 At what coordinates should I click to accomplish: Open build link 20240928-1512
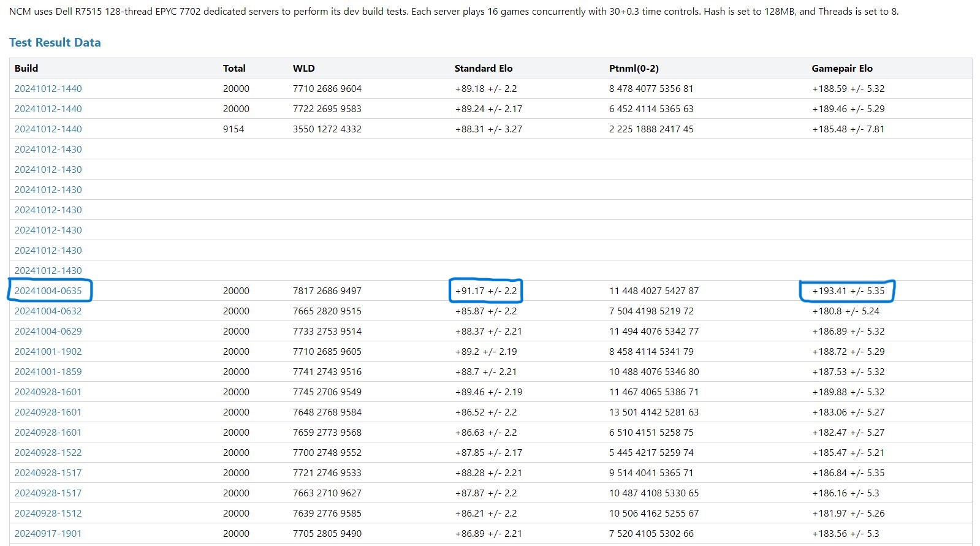click(x=48, y=513)
